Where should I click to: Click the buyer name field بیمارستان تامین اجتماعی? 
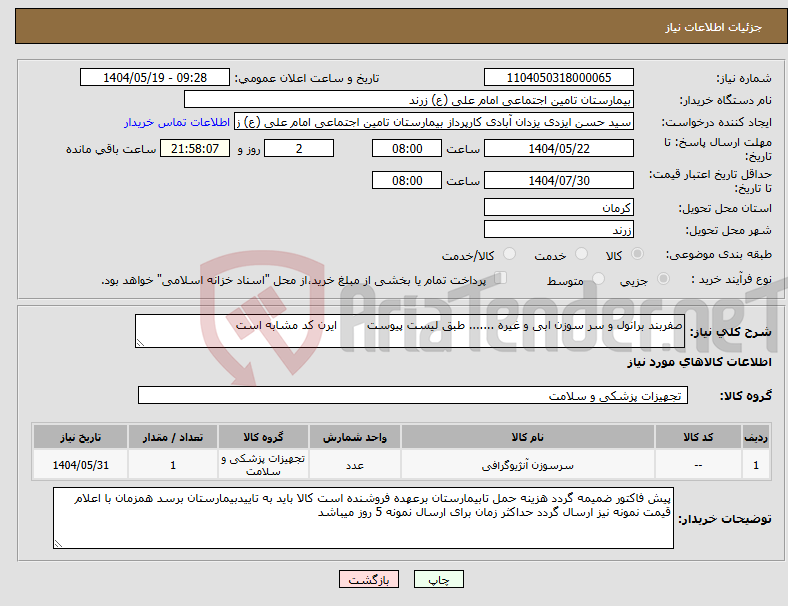[409, 99]
